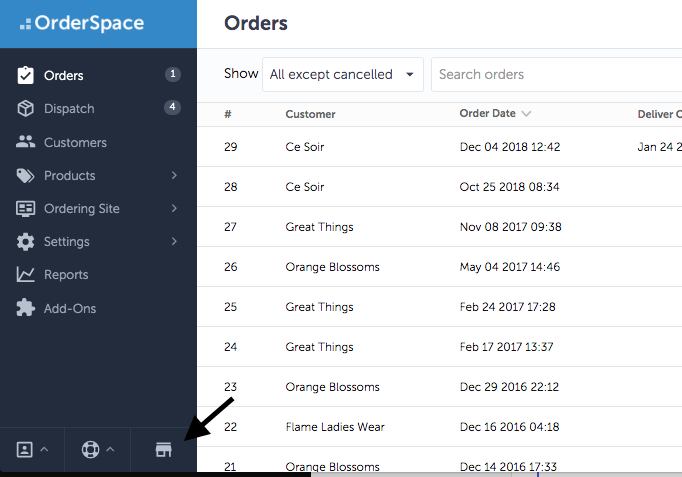Click the Orders clipboard checkmark icon
The width and height of the screenshot is (682, 477).
tap(25, 75)
